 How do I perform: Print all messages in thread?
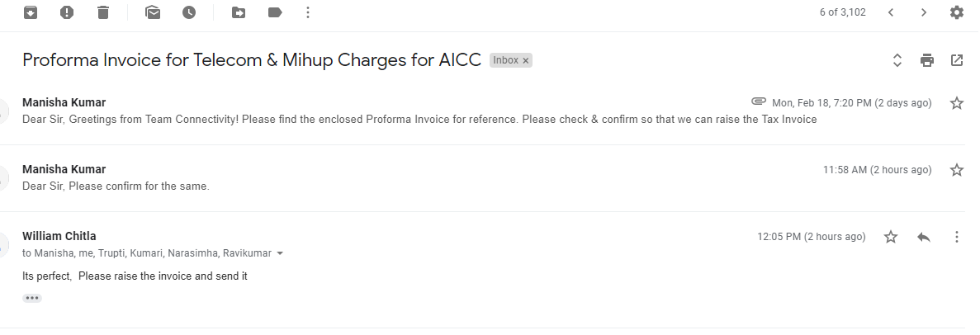pyautogui.click(x=927, y=60)
